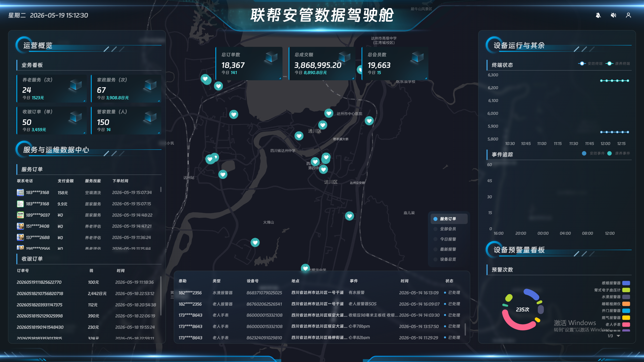Click heart marker near 达州市中心医院
The height and width of the screenshot is (362, 644).
(329, 113)
